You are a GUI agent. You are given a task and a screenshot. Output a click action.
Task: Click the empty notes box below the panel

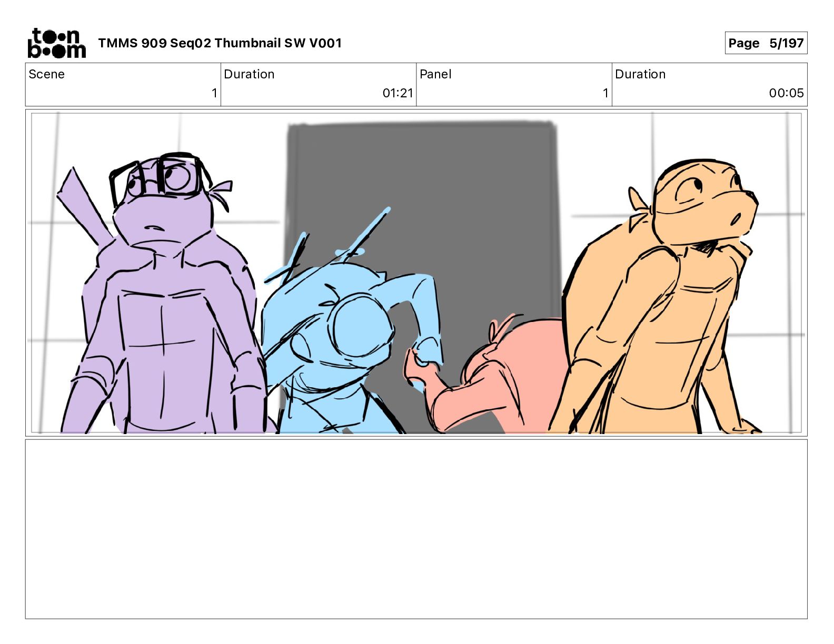pos(416,529)
